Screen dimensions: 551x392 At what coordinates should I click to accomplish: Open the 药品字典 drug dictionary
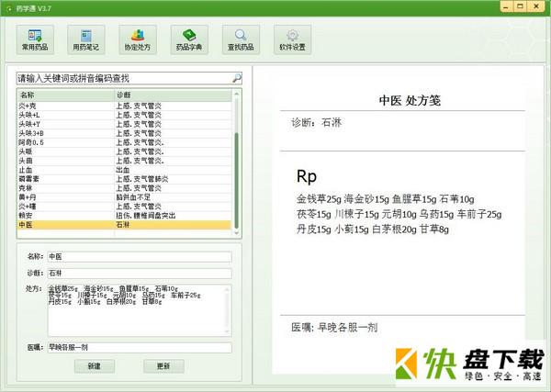(189, 39)
